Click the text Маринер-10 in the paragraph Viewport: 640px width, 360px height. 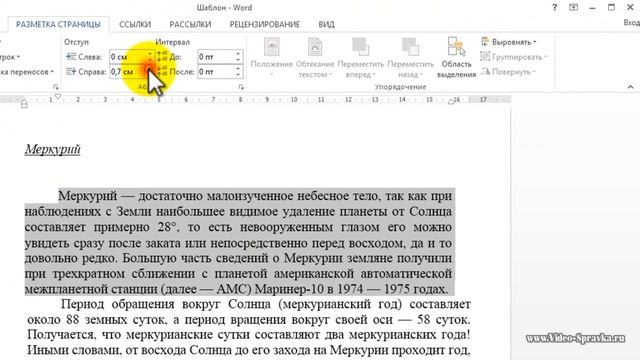point(289,289)
